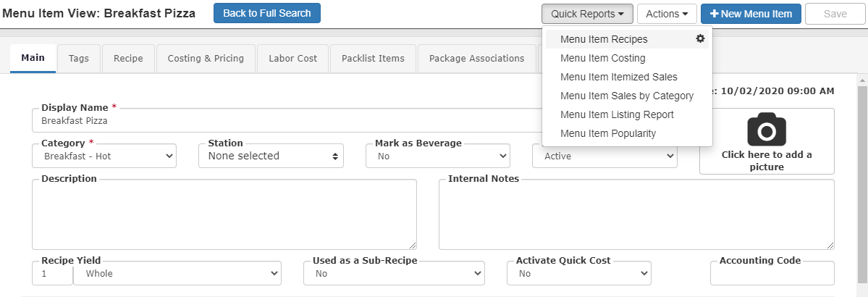Switch to the Tags tab
868x297 pixels.
[x=79, y=58]
